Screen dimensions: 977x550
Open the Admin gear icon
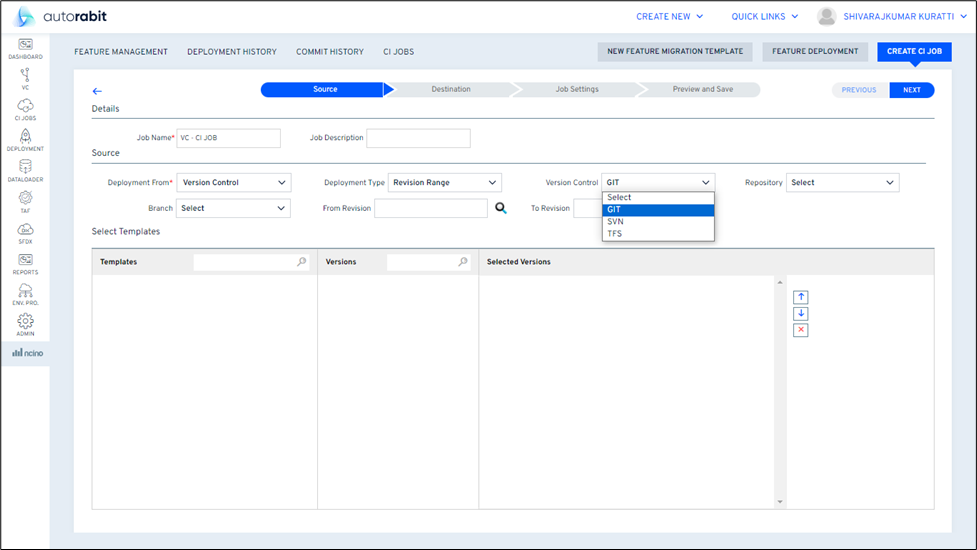click(25, 324)
